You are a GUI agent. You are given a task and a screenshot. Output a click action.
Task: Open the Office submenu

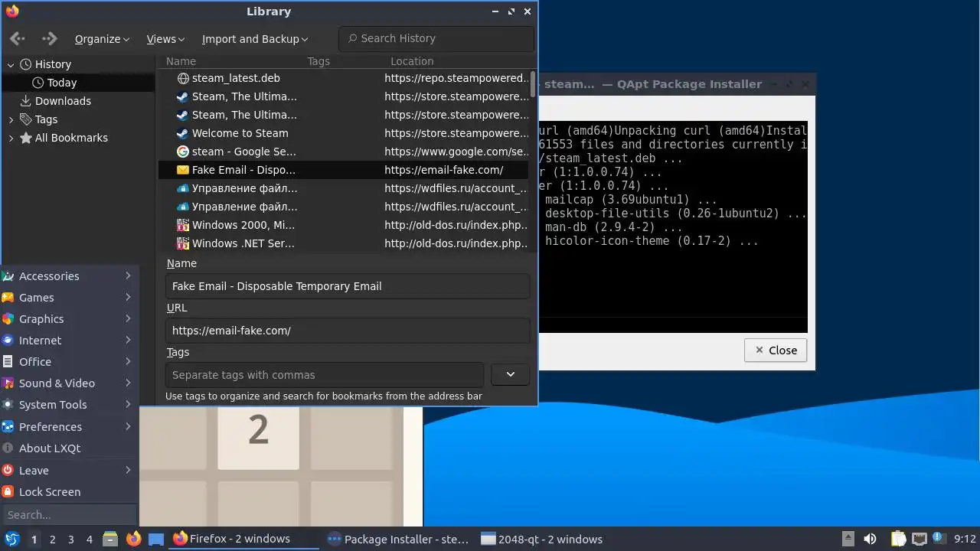point(69,362)
